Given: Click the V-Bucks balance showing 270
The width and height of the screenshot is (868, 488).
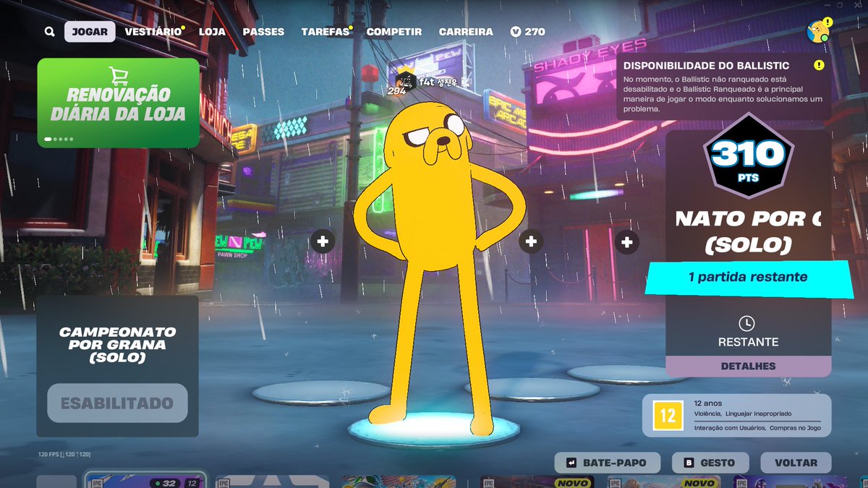Looking at the screenshot, I should (527, 32).
